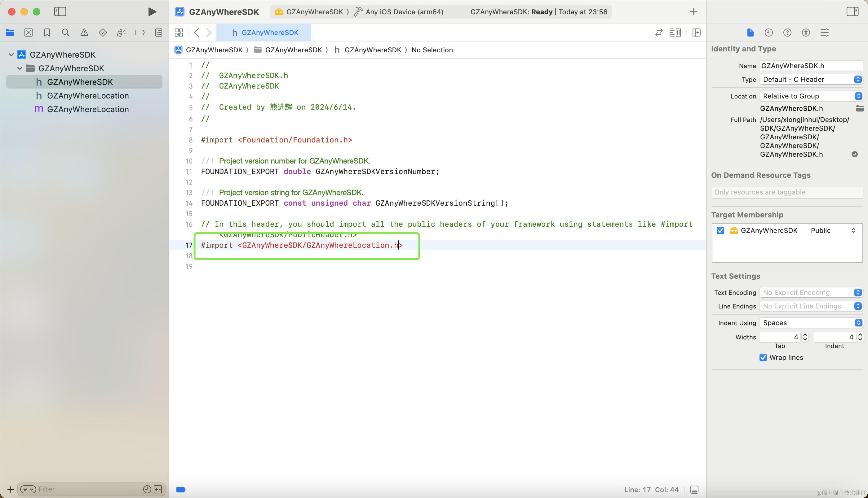Add an editor on the right
The height and width of the screenshot is (498, 868).
696,33
